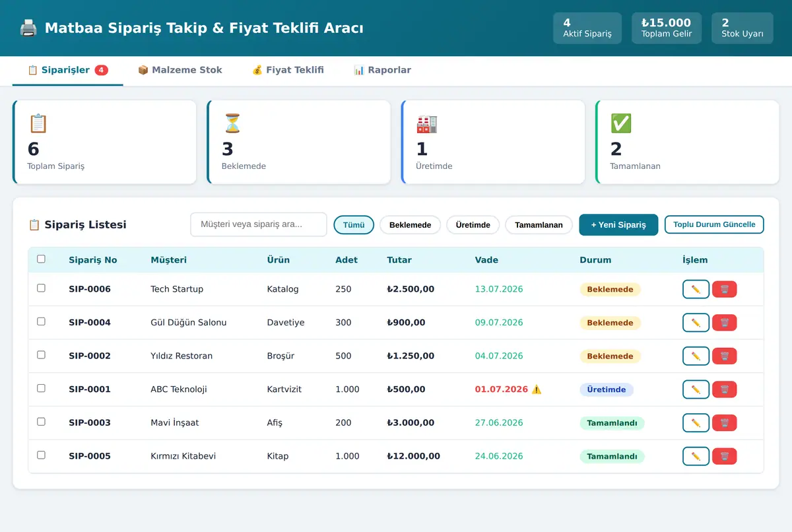Click the Tamamlanan summary card
This screenshot has width=792, height=532.
tap(687, 142)
